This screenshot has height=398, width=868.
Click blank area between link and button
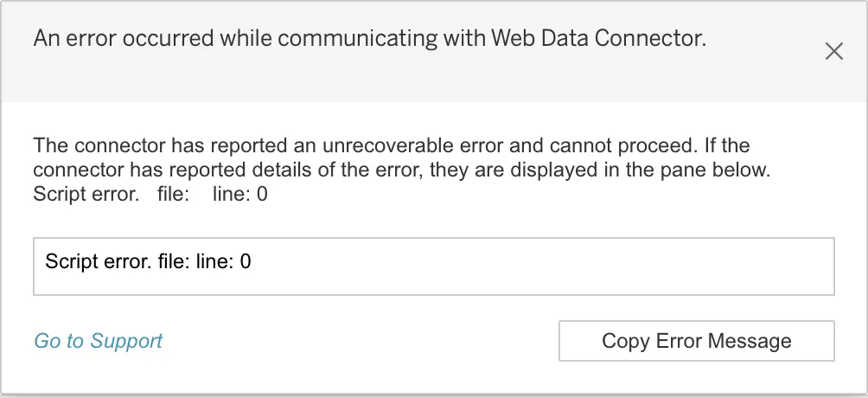363,341
